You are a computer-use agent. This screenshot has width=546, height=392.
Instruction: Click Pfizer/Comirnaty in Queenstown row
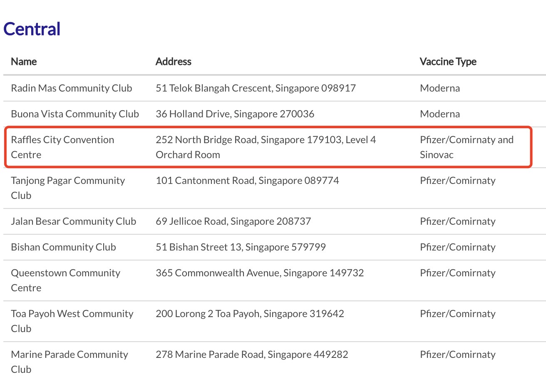click(x=458, y=273)
